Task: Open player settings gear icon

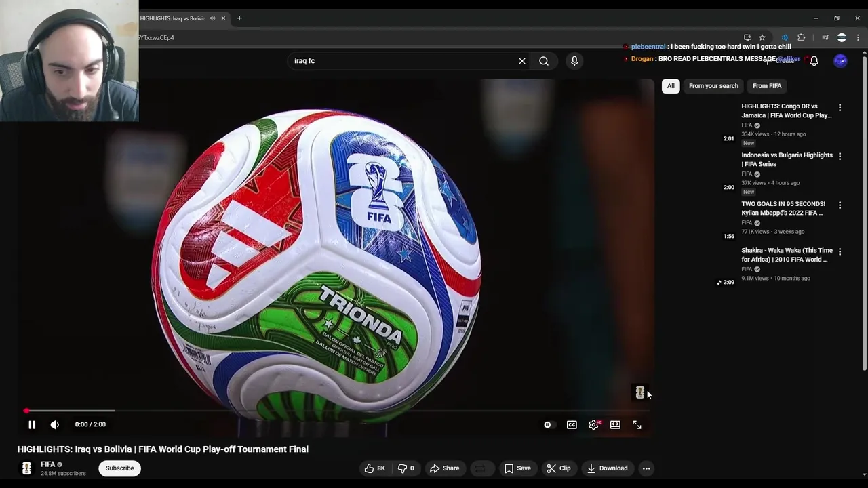Action: click(593, 425)
